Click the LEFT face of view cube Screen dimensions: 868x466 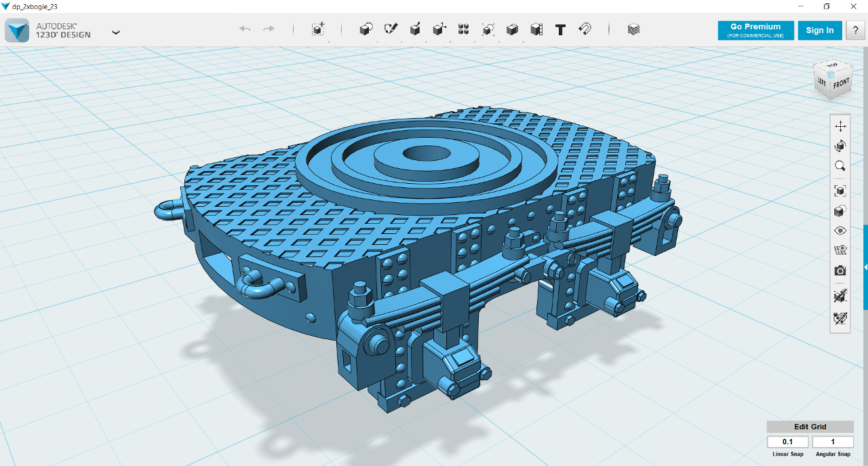(822, 81)
